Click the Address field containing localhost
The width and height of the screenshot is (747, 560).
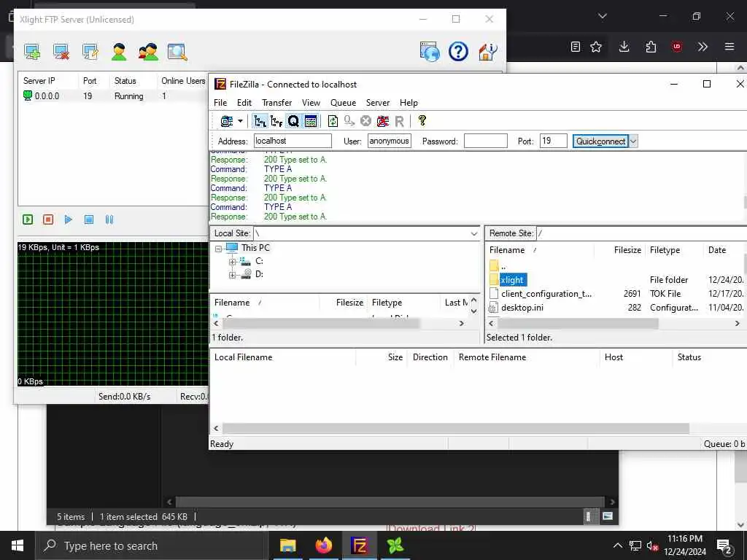point(293,141)
